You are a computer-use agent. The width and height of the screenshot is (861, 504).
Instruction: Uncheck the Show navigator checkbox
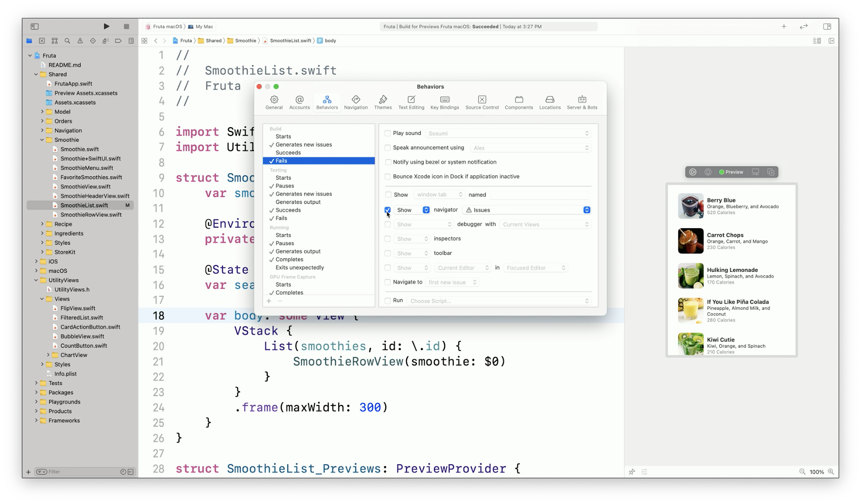click(x=388, y=210)
